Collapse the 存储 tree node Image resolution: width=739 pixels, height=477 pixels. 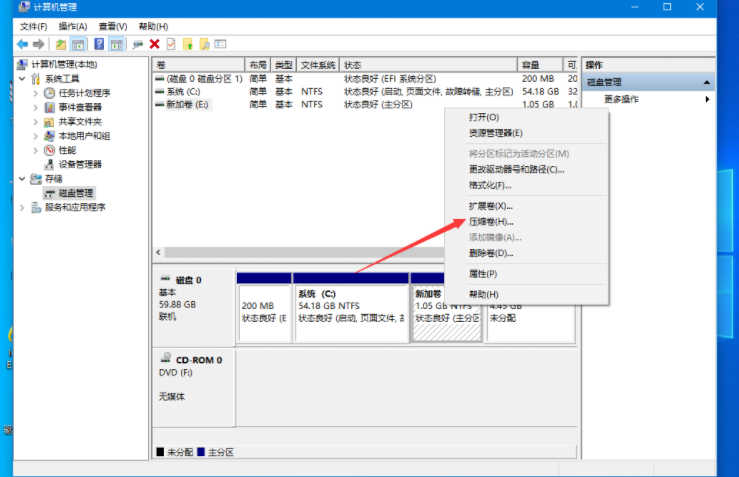23,179
